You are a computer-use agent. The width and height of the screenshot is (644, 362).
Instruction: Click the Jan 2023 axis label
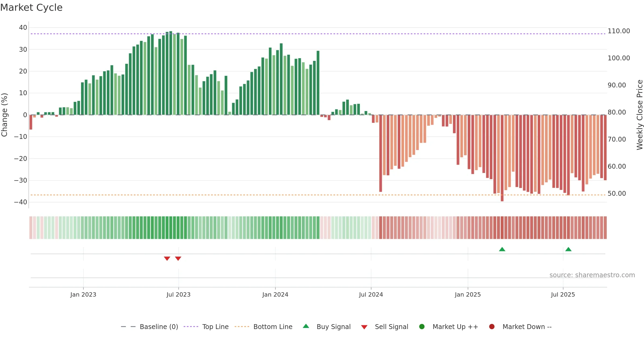pyautogui.click(x=83, y=294)
